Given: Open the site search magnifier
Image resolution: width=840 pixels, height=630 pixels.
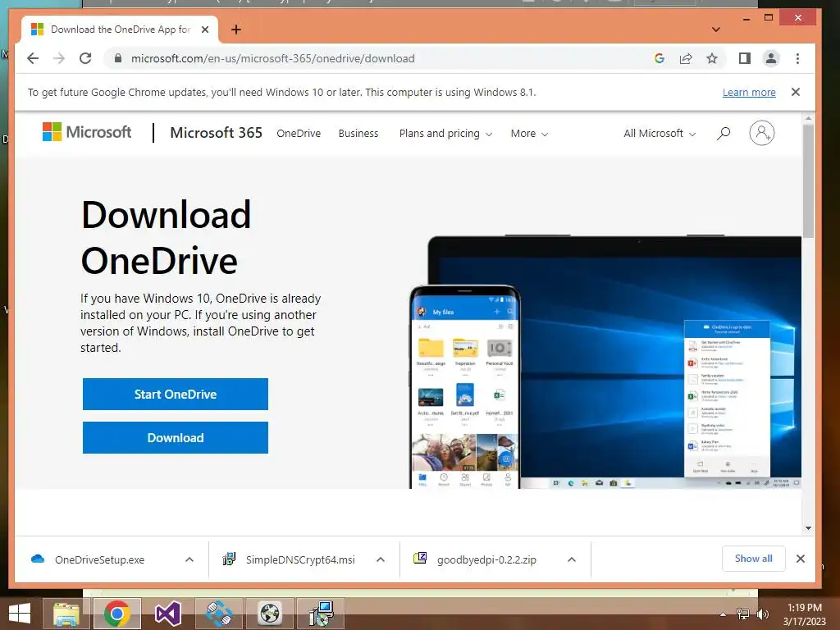Looking at the screenshot, I should coord(724,133).
